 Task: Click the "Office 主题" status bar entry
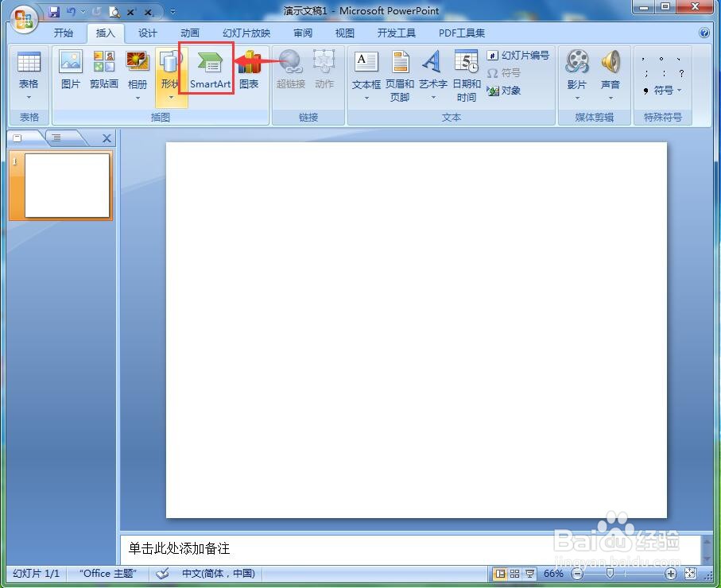coord(107,574)
